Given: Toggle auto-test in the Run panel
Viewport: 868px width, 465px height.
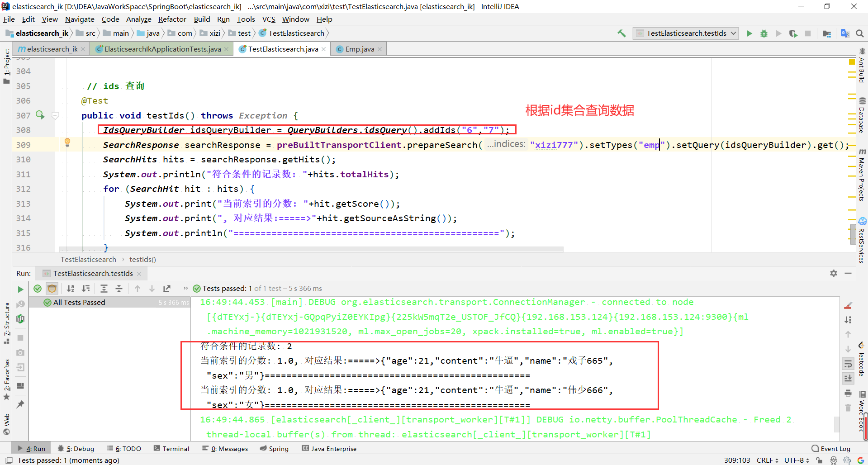Looking at the screenshot, I should pyautogui.click(x=20, y=319).
